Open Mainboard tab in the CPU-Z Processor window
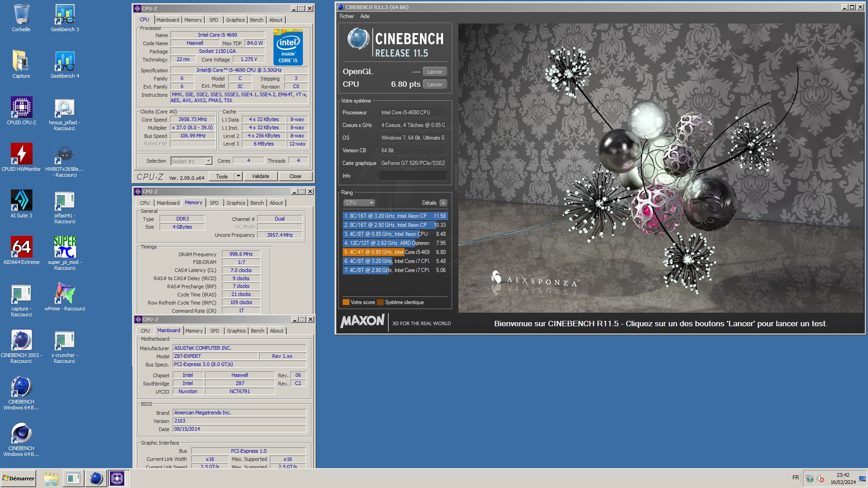The image size is (868, 488). coord(168,20)
